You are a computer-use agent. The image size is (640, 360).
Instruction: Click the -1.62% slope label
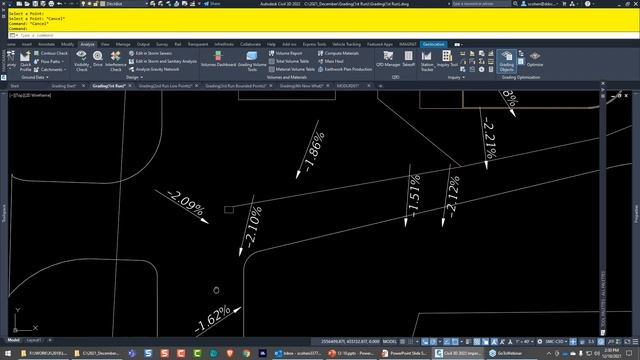click(213, 318)
